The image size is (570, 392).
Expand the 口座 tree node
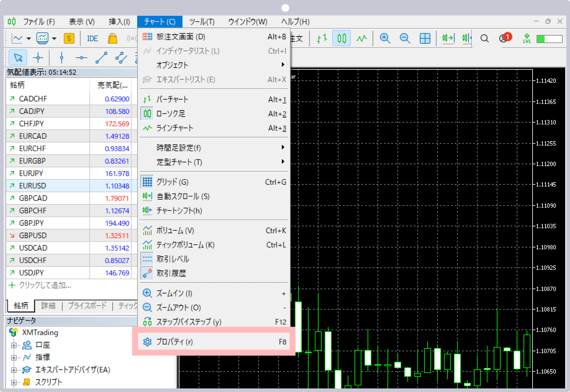(x=14, y=345)
